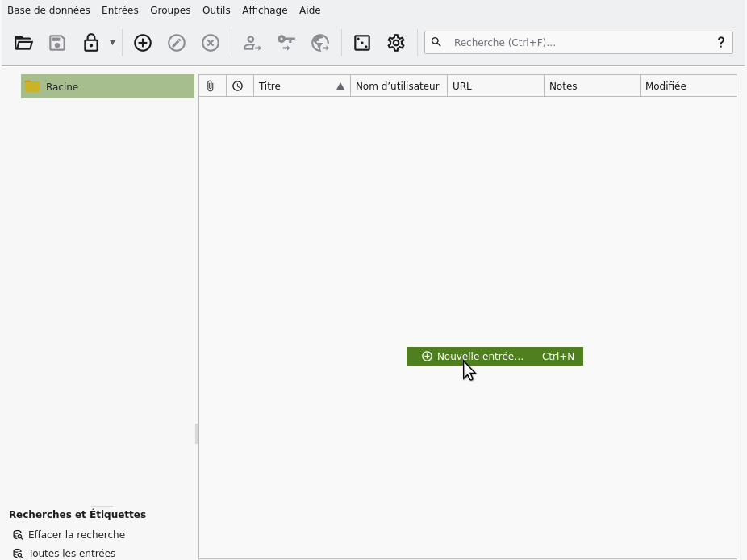The width and height of the screenshot is (747, 560).
Task: Open the password generator dice icon
Action: (362, 43)
